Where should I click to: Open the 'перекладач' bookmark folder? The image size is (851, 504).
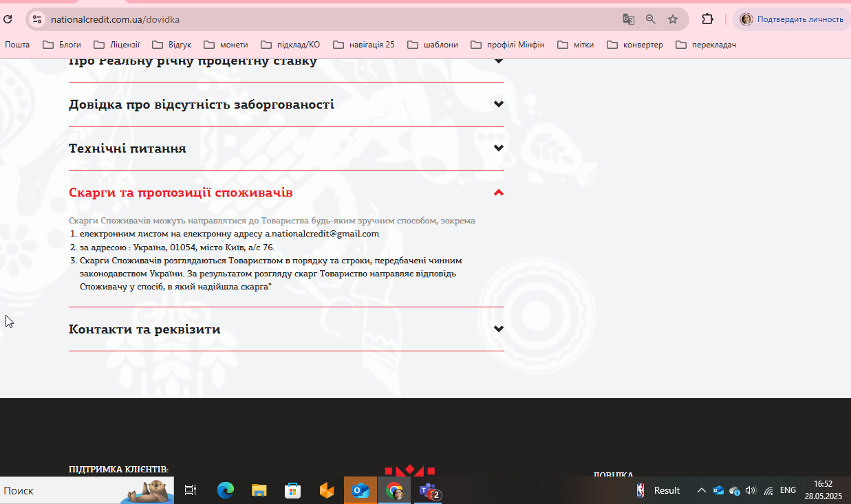pos(706,45)
